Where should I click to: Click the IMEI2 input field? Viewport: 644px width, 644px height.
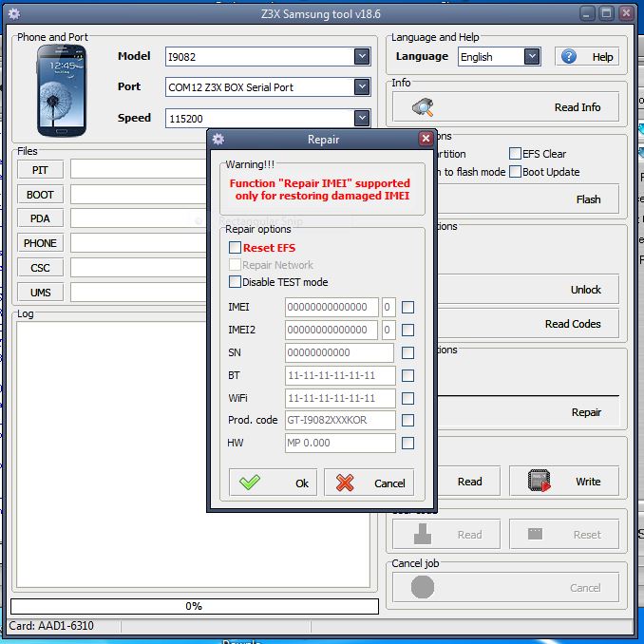331,330
